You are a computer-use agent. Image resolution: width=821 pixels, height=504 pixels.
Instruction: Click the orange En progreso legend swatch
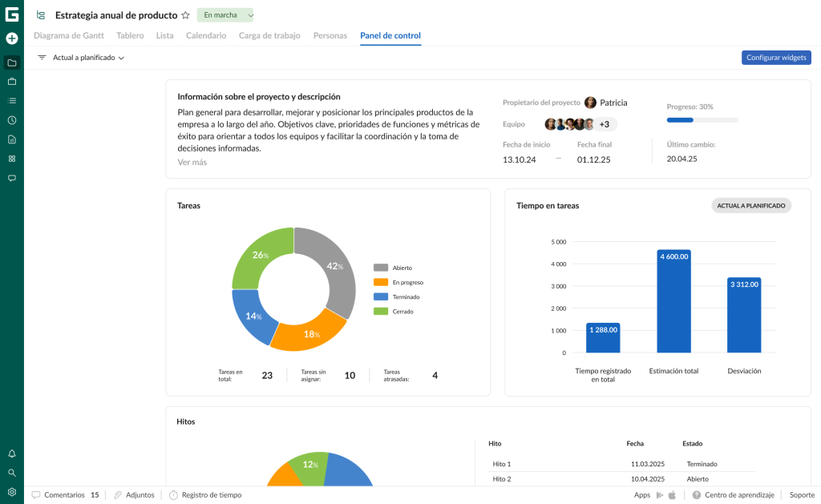tap(381, 282)
